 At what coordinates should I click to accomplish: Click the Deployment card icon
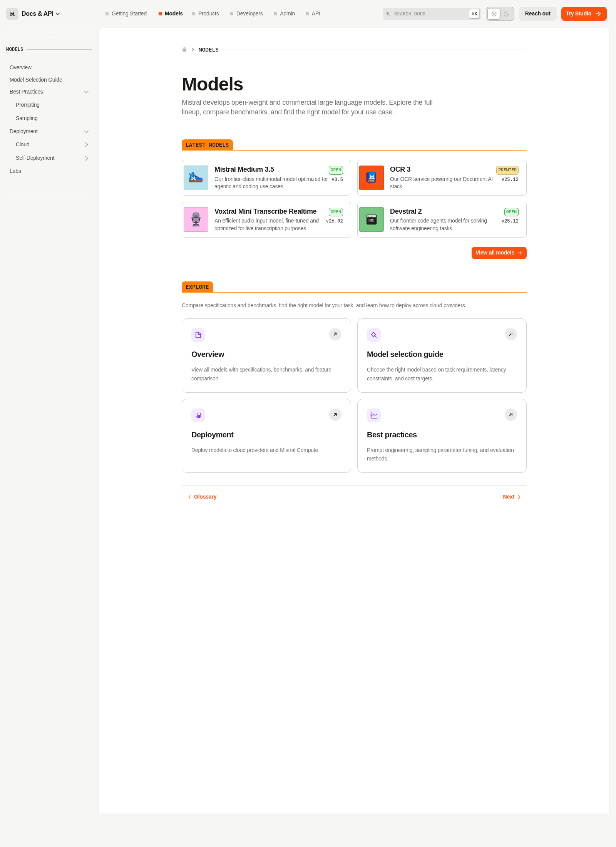click(x=198, y=415)
